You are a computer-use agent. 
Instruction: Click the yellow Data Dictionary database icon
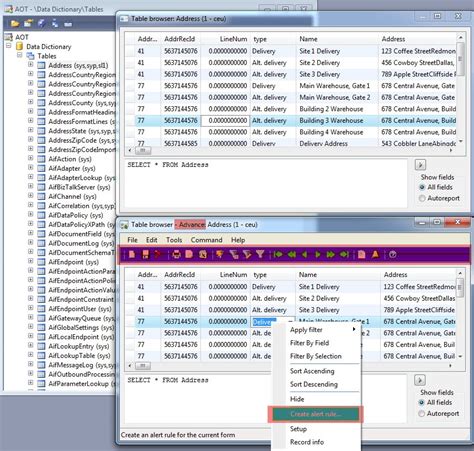click(x=20, y=46)
